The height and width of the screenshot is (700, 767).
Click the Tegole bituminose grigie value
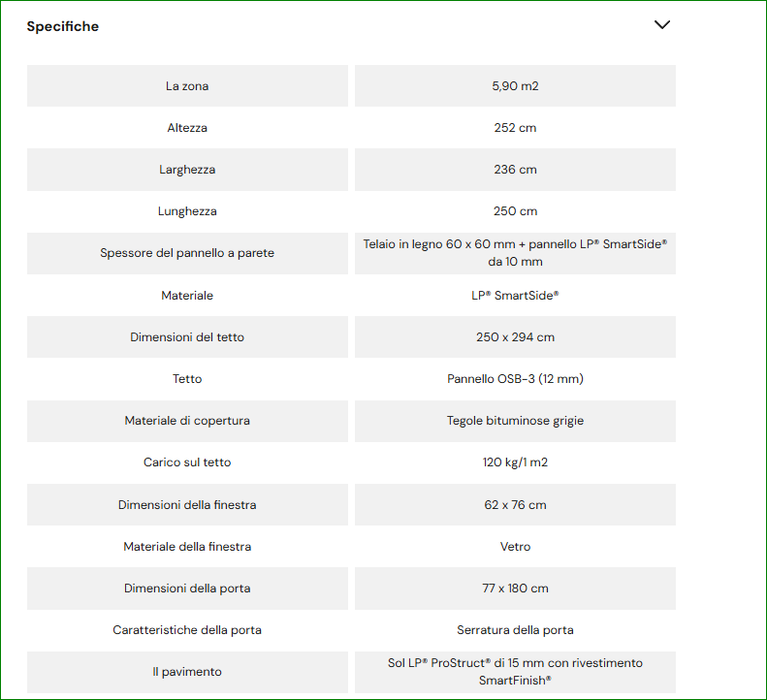(x=515, y=421)
